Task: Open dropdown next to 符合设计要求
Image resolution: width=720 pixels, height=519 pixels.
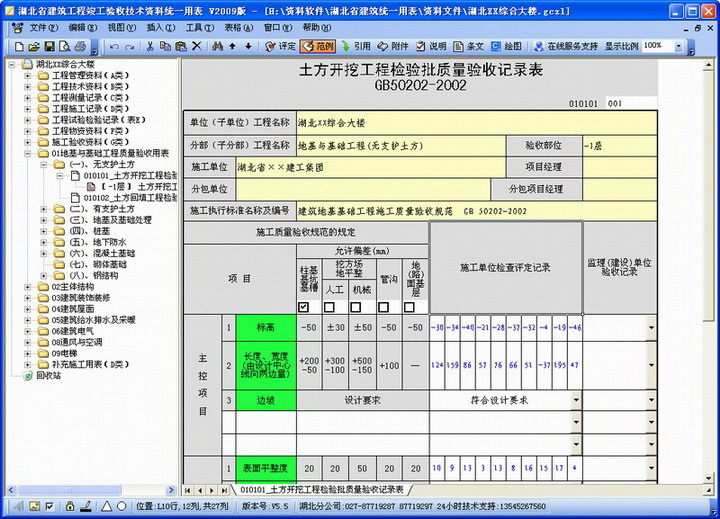Action: 576,400
